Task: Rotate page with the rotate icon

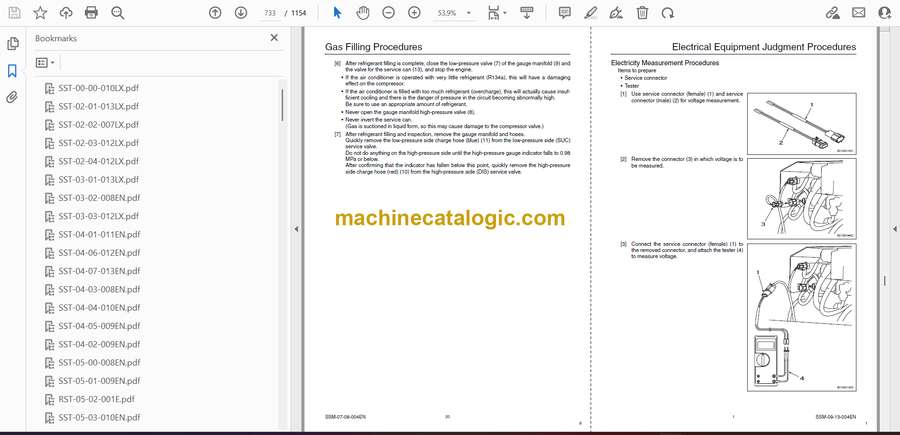Action: [668, 13]
